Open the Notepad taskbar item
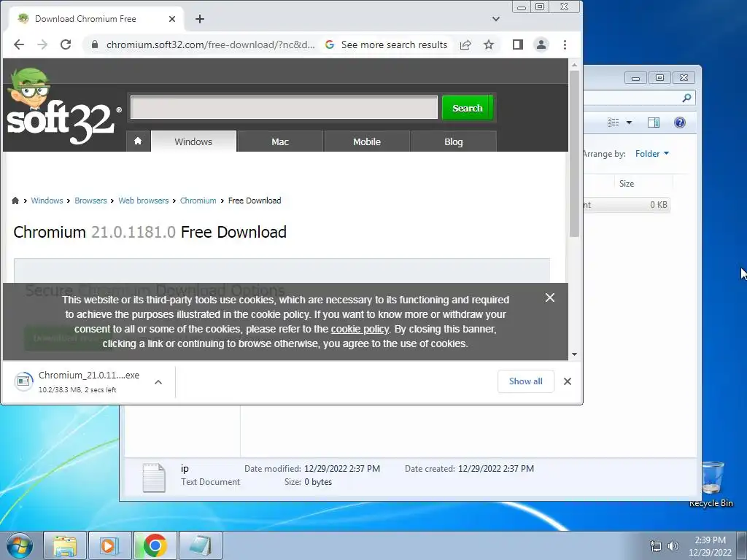747x560 pixels. pyautogui.click(x=201, y=545)
